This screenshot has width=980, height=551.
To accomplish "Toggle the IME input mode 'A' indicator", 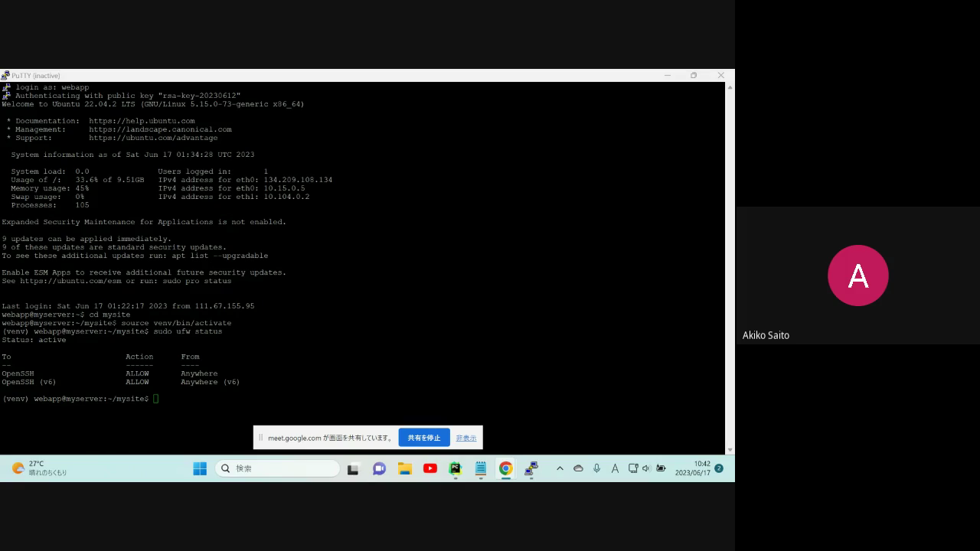I will tap(615, 468).
